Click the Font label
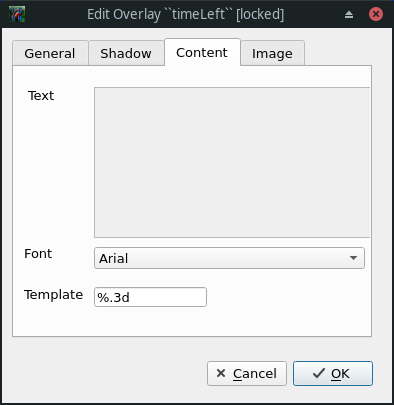This screenshot has width=394, height=405. [x=38, y=254]
